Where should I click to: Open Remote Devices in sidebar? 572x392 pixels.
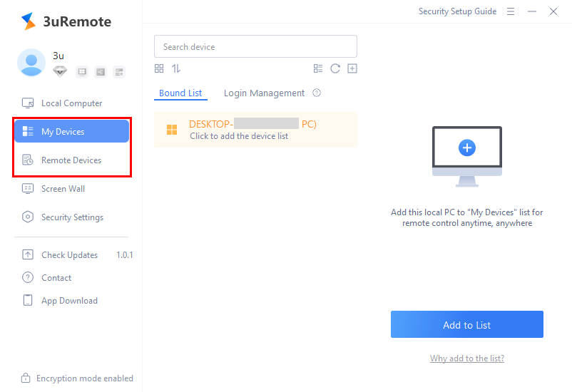click(72, 160)
